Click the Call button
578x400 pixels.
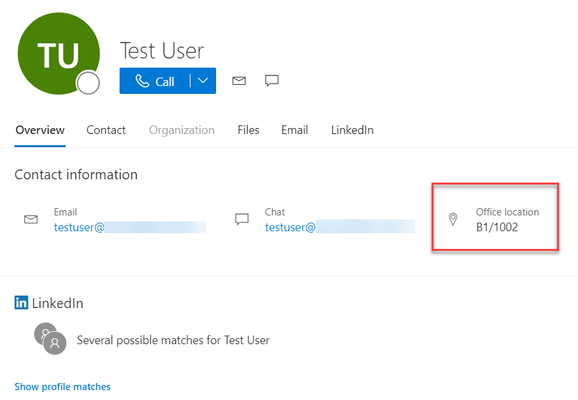(154, 81)
